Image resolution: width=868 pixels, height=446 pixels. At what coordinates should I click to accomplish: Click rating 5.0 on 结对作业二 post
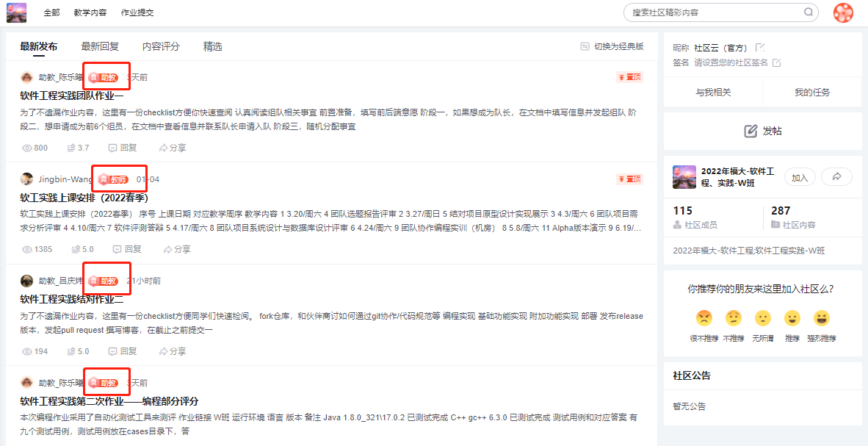coord(78,351)
